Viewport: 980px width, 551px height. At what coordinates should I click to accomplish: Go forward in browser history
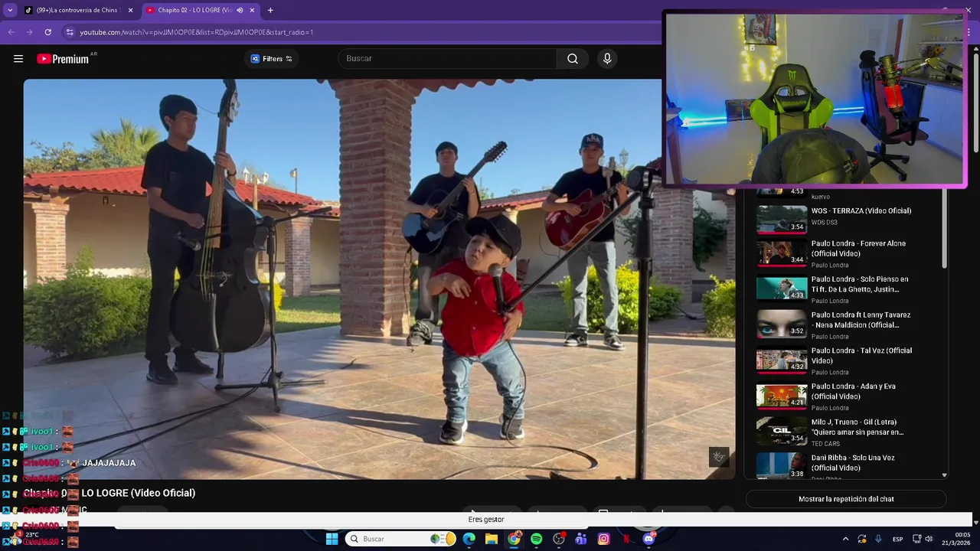pos(29,32)
